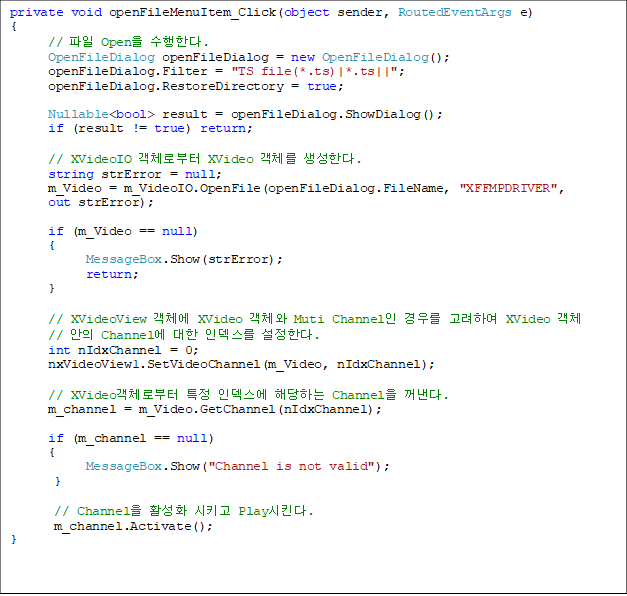Click the comment '// 안의 Channel에 대한 인덱스를 설정한다.'
Image resolution: width=627 pixels, height=596 pixels.
[x=184, y=335]
